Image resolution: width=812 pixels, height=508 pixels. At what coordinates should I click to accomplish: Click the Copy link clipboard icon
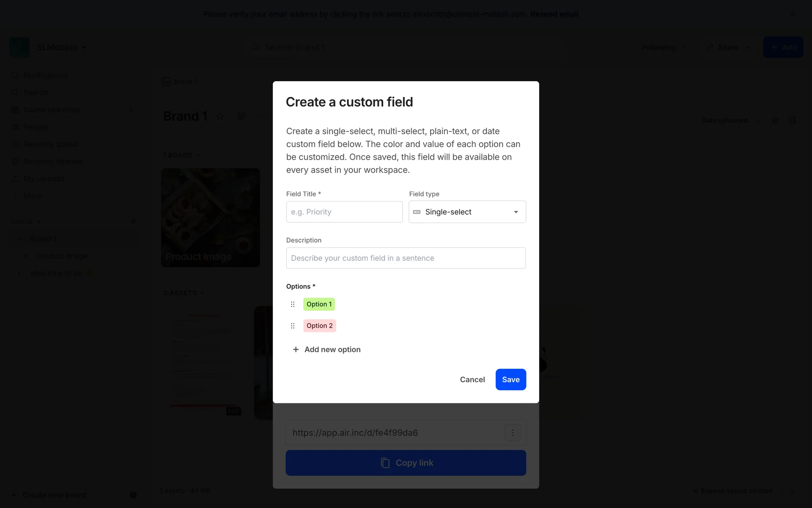[385, 463]
